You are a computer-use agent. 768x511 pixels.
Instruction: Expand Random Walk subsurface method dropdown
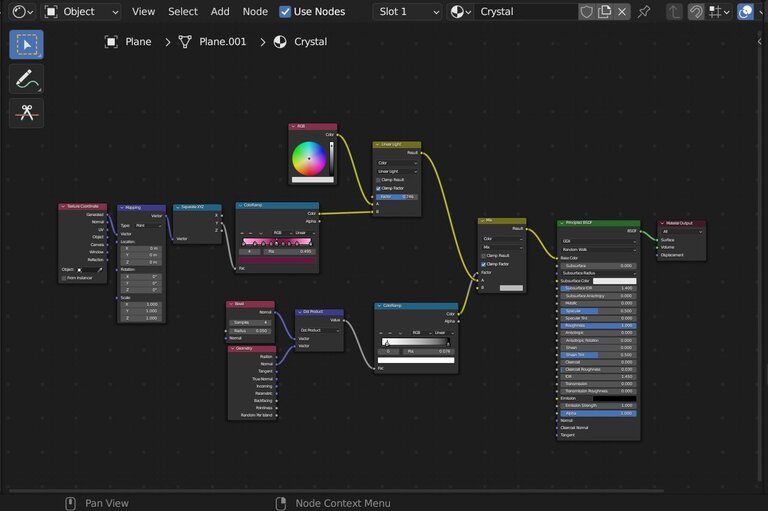[598, 249]
